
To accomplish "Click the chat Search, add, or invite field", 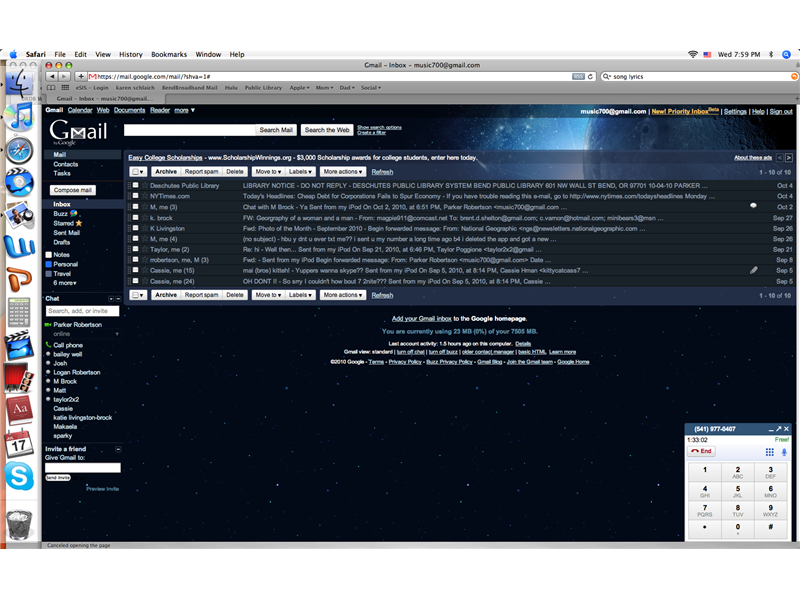I will pyautogui.click(x=82, y=311).
